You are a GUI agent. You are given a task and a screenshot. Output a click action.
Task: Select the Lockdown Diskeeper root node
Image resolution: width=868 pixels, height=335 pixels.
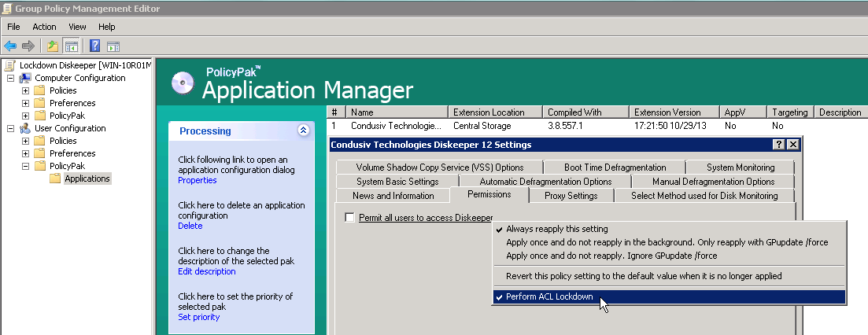(x=85, y=65)
